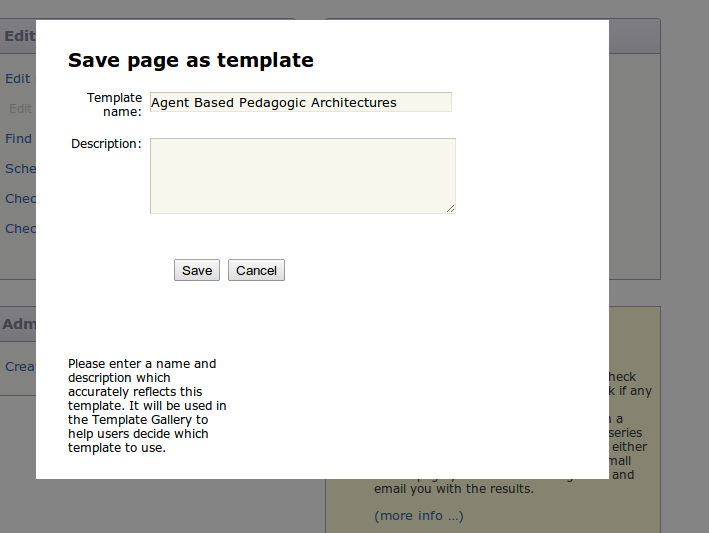Select the greyed-out Edit sub-item in sidebar

pyautogui.click(x=21, y=109)
